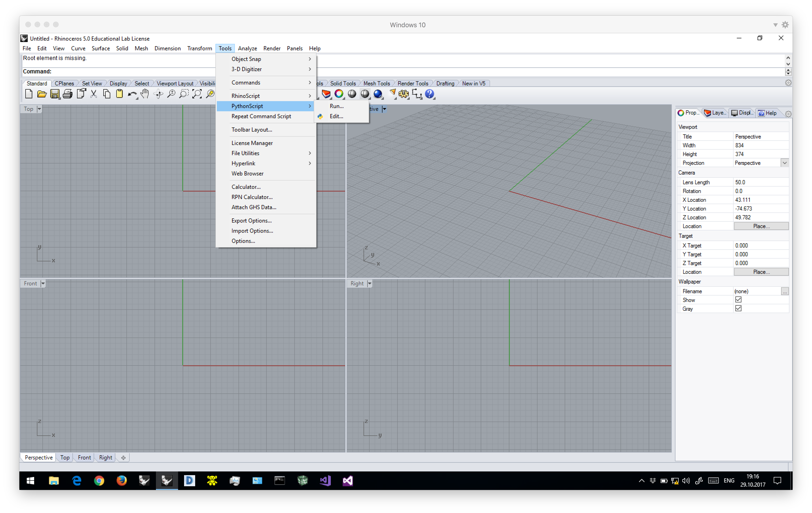Open the Layers toolbar icon

(326, 94)
